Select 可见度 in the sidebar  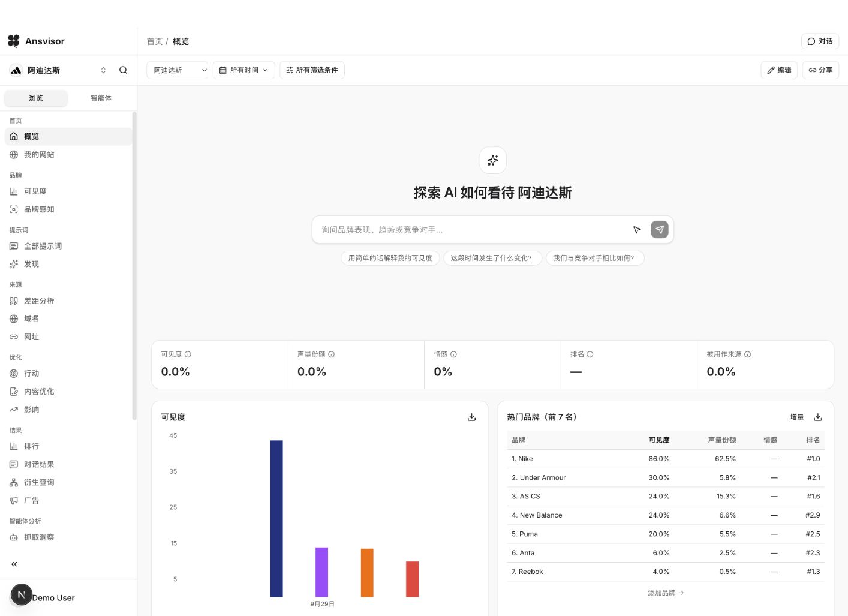(x=68, y=191)
